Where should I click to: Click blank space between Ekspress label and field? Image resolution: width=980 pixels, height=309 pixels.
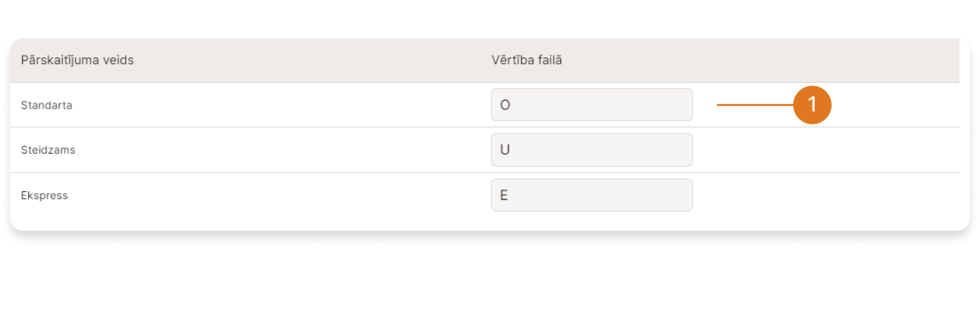pos(280,195)
